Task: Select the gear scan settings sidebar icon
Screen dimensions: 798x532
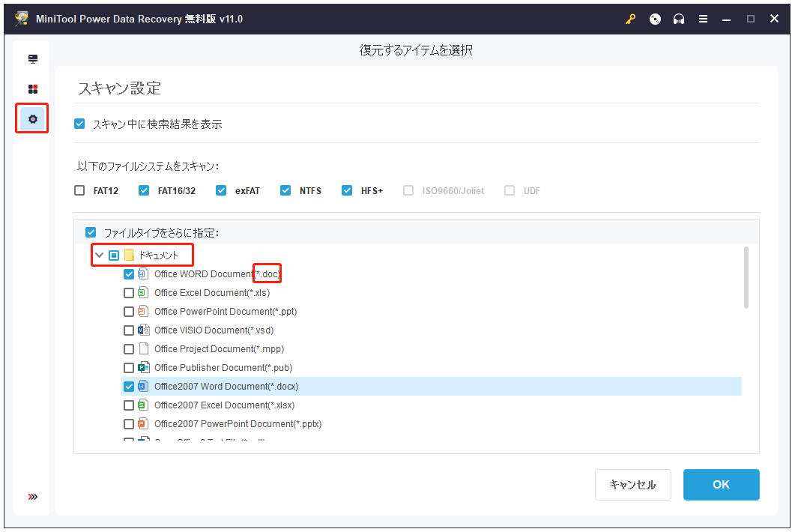Action: pos(33,119)
